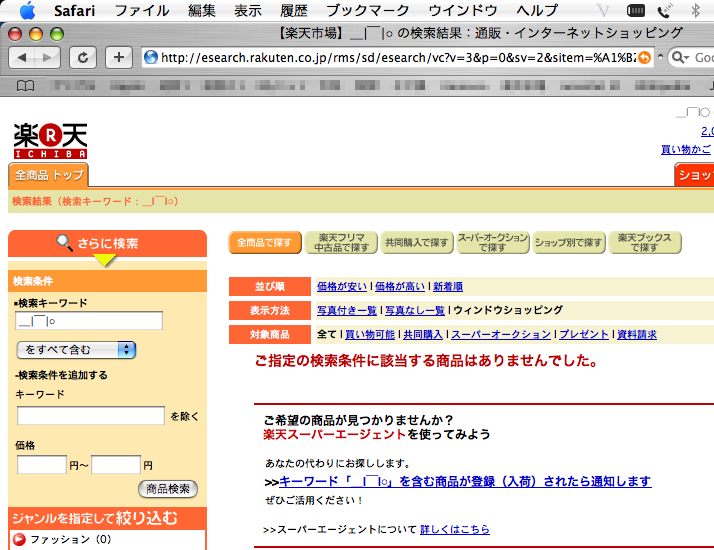The image size is (714, 550).
Task: Select the 全商品トップ tab
Action: [49, 175]
